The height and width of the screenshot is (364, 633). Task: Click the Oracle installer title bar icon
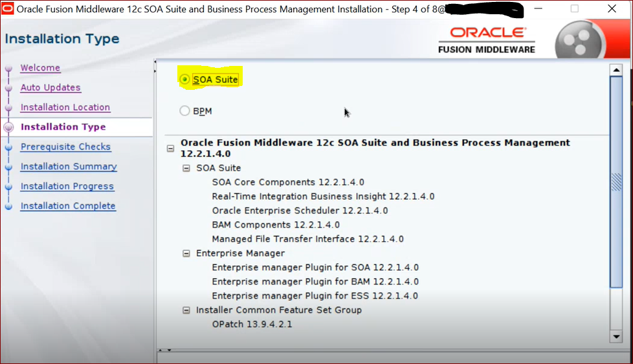(7, 8)
